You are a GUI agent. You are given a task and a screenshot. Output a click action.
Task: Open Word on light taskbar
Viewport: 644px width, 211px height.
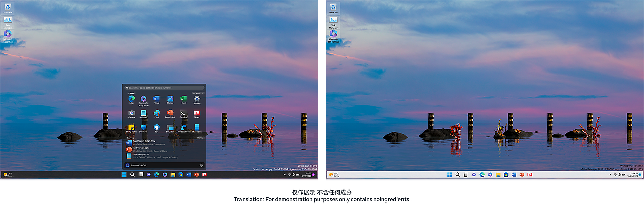514,175
